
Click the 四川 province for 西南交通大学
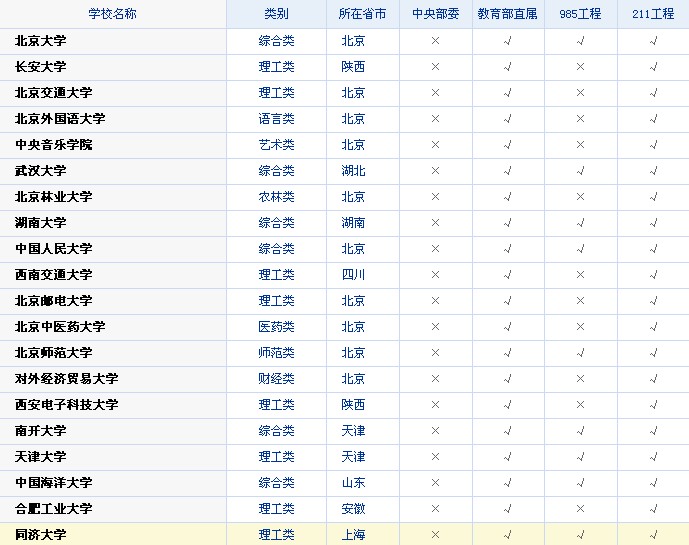pos(353,275)
